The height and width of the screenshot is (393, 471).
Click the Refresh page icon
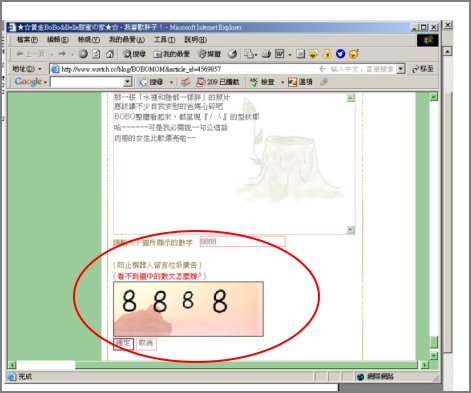96,54
